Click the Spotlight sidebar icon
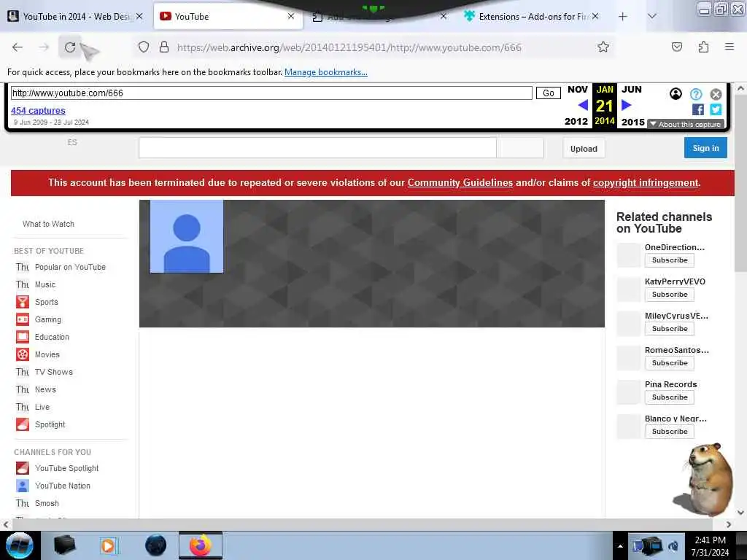The width and height of the screenshot is (747, 560). pyautogui.click(x=23, y=424)
